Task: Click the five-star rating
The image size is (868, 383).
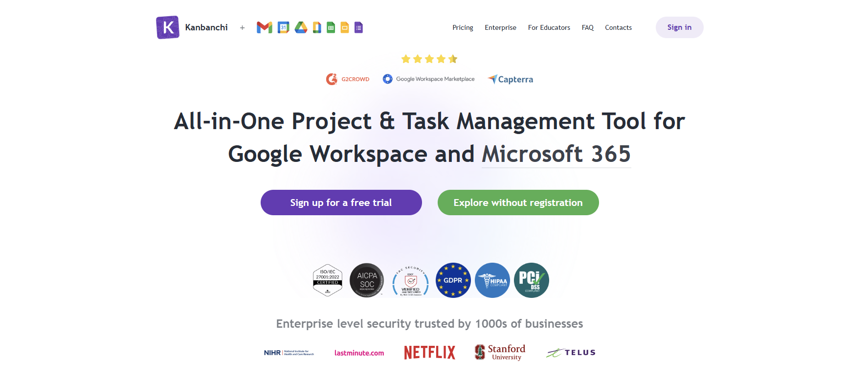Action: (429, 59)
